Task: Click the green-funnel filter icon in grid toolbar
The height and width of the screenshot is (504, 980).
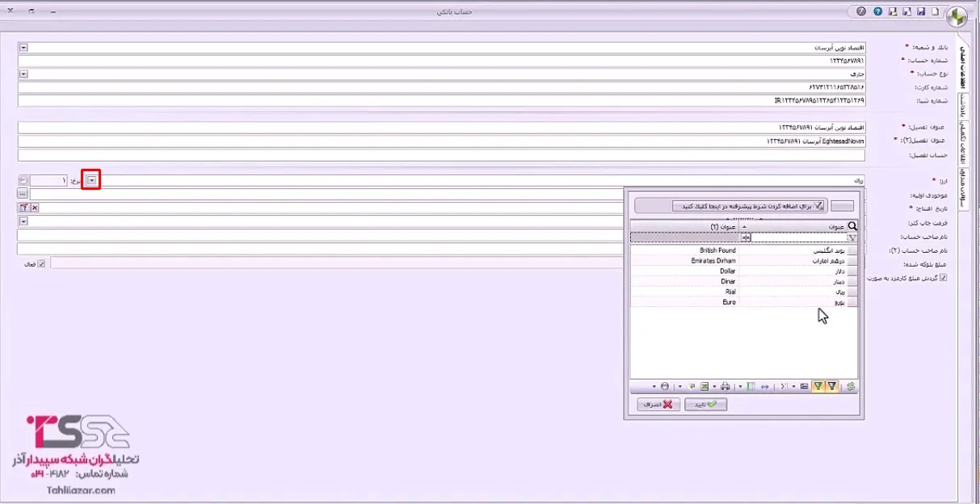Action: point(818,386)
